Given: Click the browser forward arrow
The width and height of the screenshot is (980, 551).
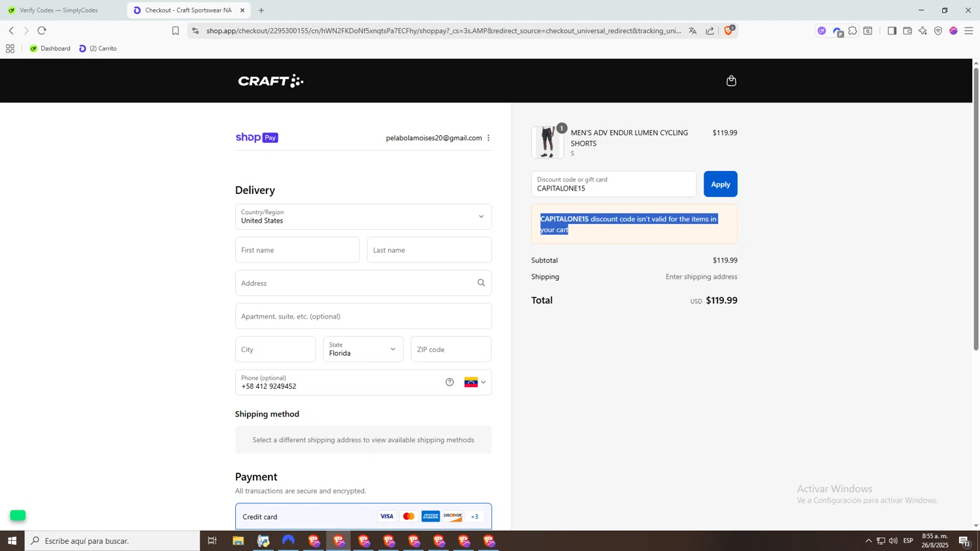Looking at the screenshot, I should 26,31.
